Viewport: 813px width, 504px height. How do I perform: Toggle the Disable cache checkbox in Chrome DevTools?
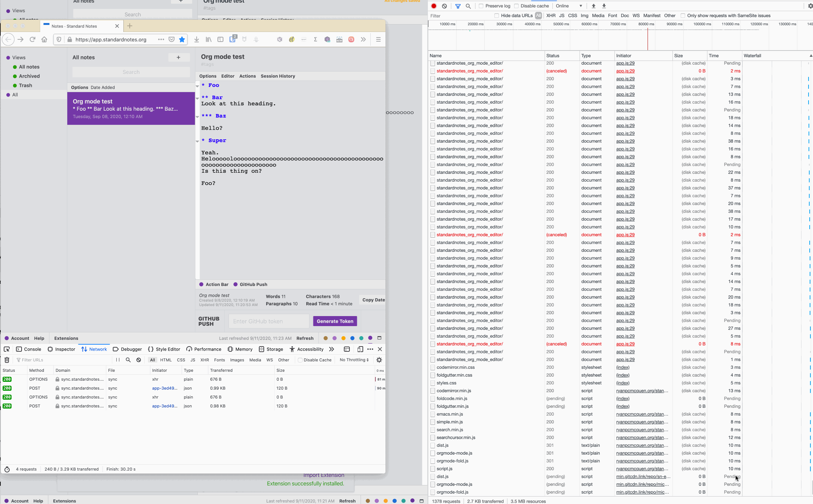[516, 6]
